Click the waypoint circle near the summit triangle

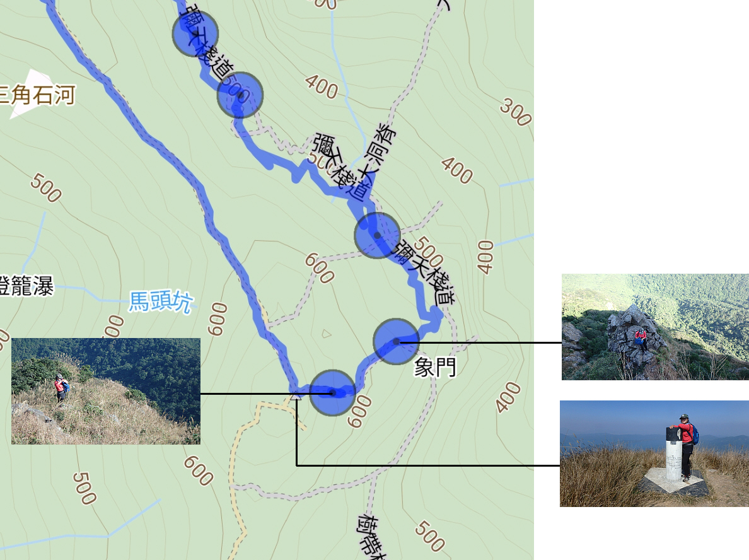pos(332,393)
